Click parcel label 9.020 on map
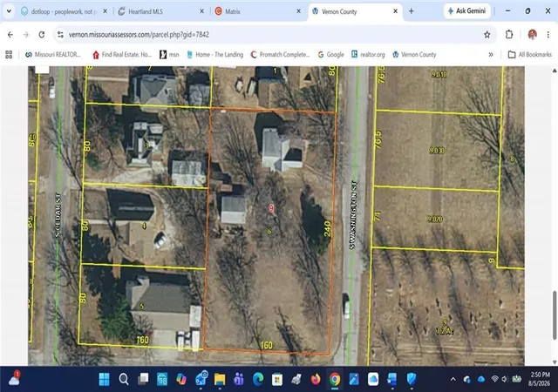This screenshot has width=558, height=392. point(435,220)
